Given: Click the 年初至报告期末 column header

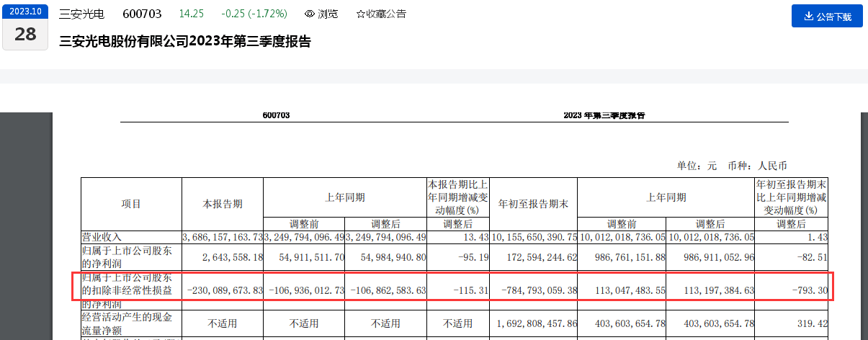Looking at the screenshot, I should click(x=534, y=204).
